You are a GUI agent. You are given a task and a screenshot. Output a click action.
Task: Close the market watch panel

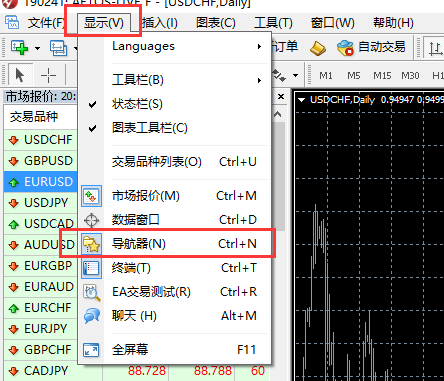[281, 97]
